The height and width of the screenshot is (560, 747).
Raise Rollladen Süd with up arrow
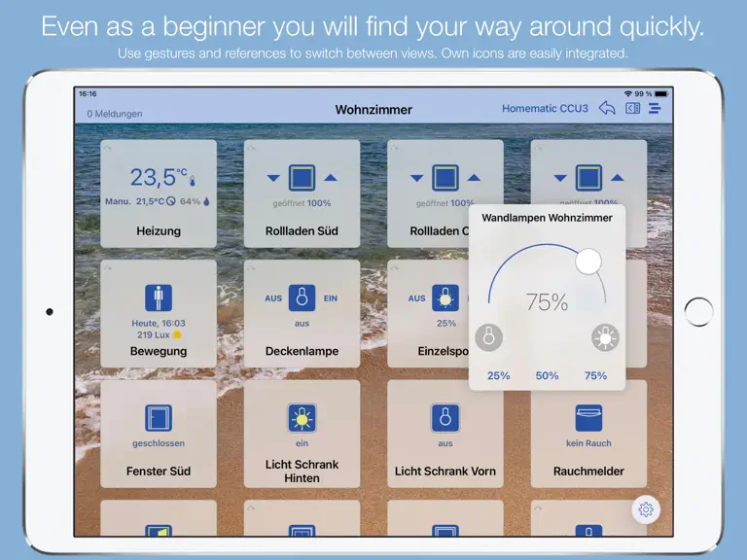[331, 178]
